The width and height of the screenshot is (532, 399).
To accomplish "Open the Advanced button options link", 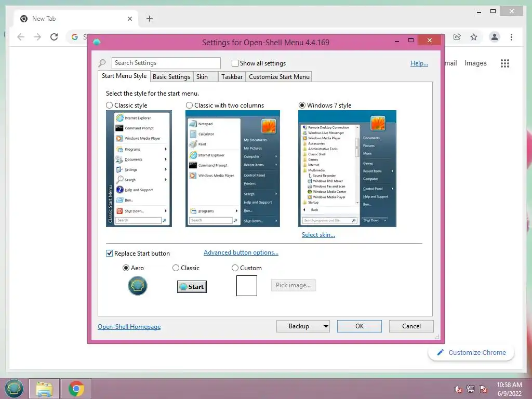I will [x=241, y=252].
